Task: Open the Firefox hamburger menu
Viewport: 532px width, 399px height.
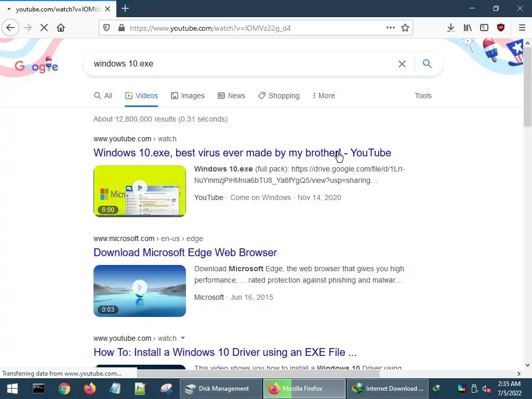Action: [x=522, y=28]
